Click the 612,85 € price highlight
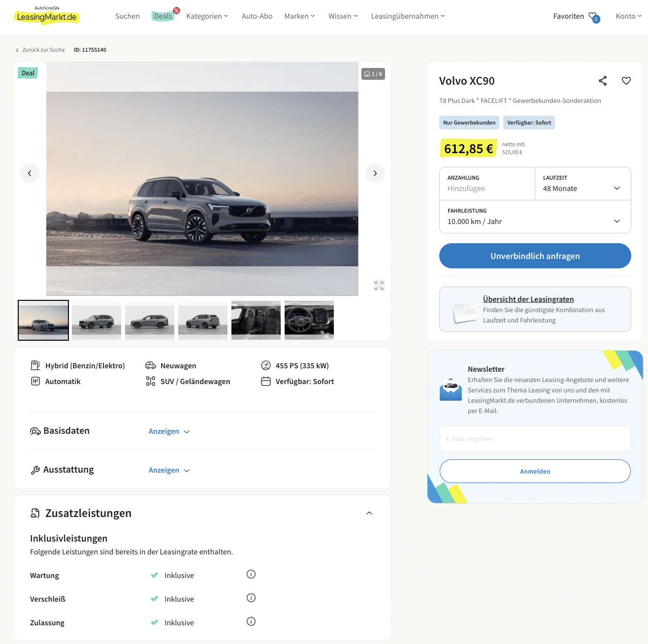This screenshot has height=644, width=648. tap(468, 149)
